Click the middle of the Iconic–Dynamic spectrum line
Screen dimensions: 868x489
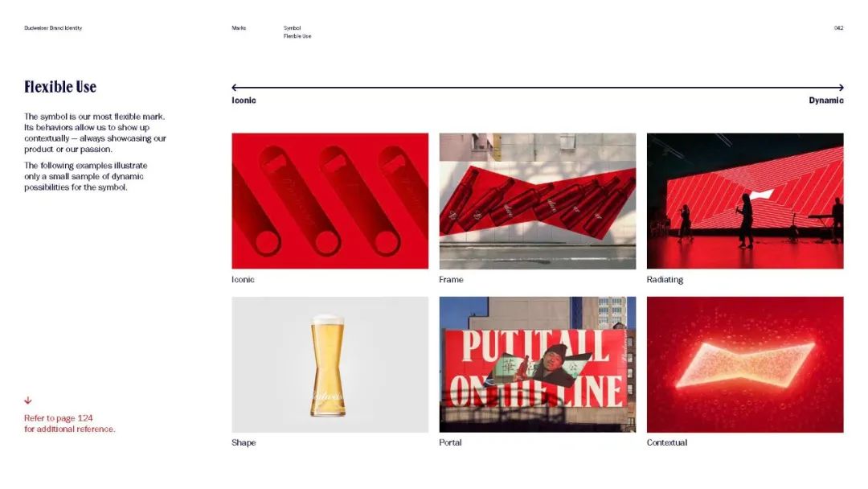click(538, 87)
